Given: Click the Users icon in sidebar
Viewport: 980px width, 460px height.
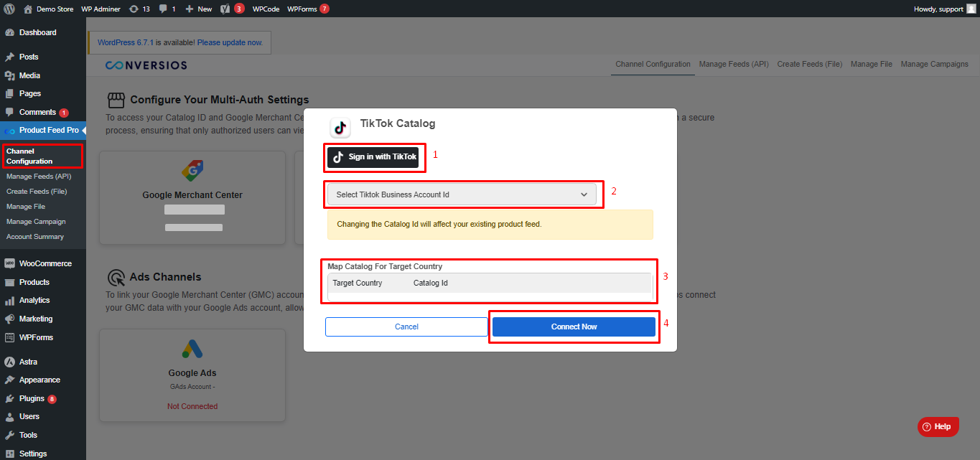Looking at the screenshot, I should [x=10, y=417].
